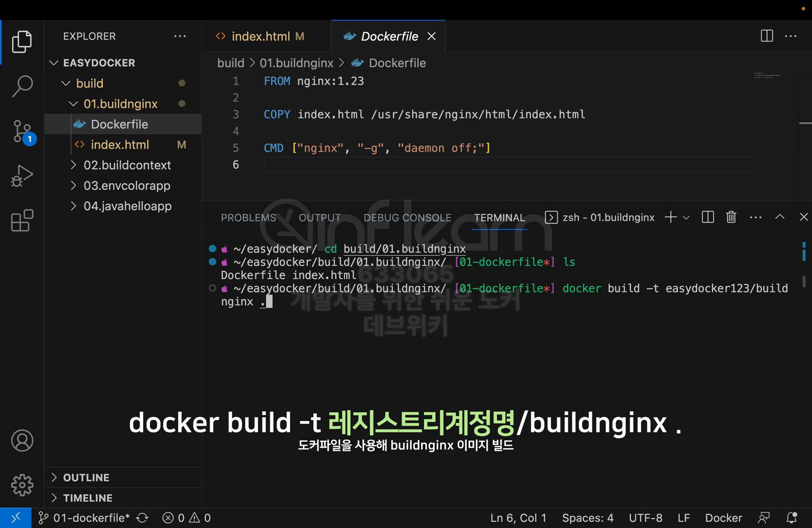Change Docker language mode
Viewport: 812px width, 528px height.
(723, 518)
